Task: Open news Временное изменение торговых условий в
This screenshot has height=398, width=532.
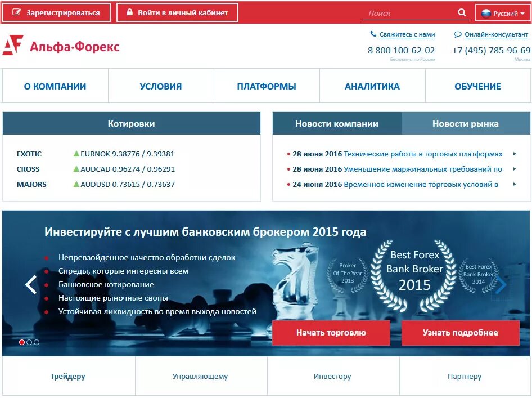Action: (x=421, y=185)
